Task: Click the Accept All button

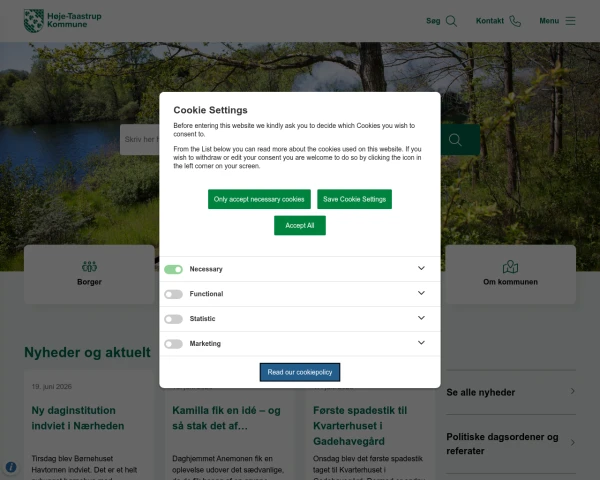Action: [x=300, y=225]
